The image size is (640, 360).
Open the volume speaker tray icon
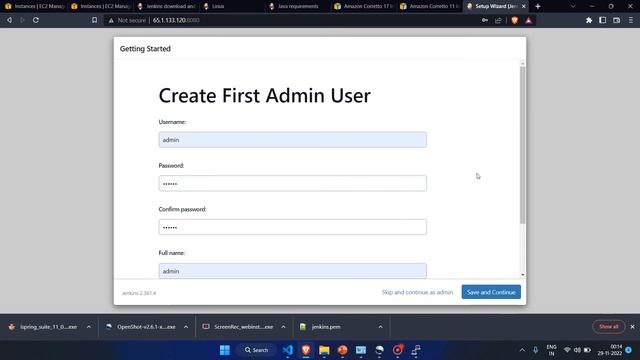(x=577, y=350)
